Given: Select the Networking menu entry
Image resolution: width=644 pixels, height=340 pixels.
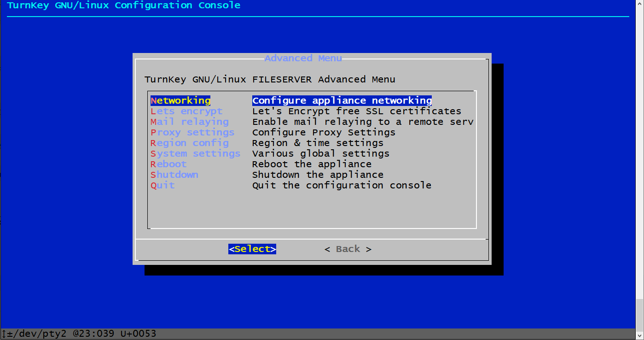Looking at the screenshot, I should [180, 100].
